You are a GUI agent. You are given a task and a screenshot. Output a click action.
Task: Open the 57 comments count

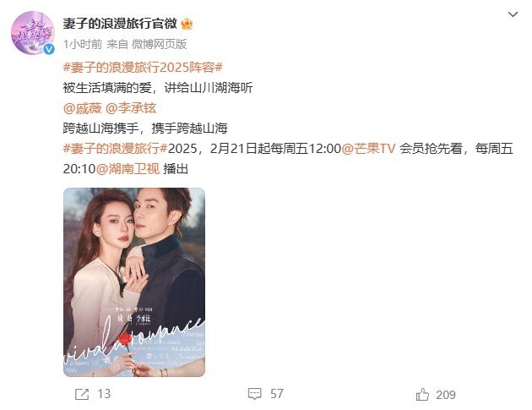click(x=277, y=394)
